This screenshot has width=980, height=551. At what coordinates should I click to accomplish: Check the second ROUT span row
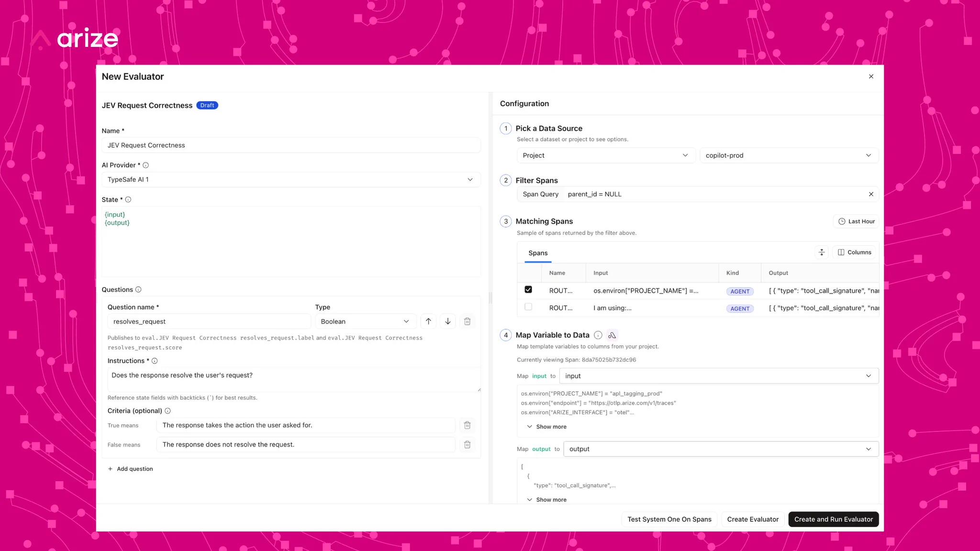528,307
